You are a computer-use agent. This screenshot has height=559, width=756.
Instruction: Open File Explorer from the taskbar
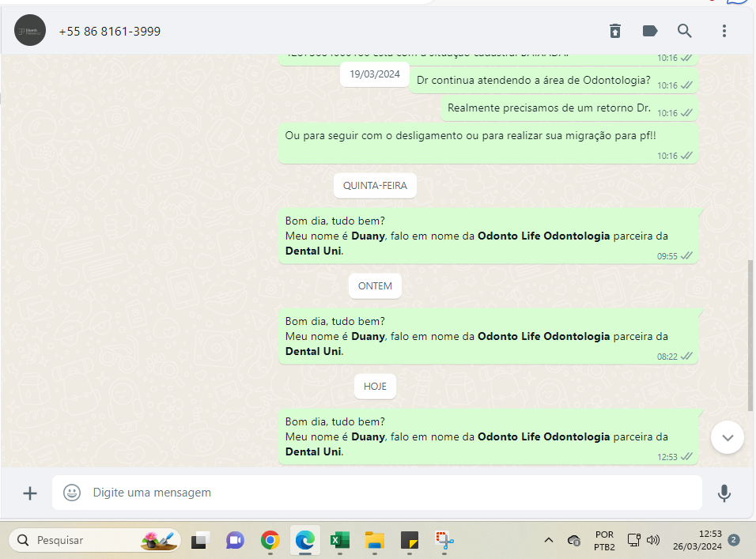tap(375, 540)
